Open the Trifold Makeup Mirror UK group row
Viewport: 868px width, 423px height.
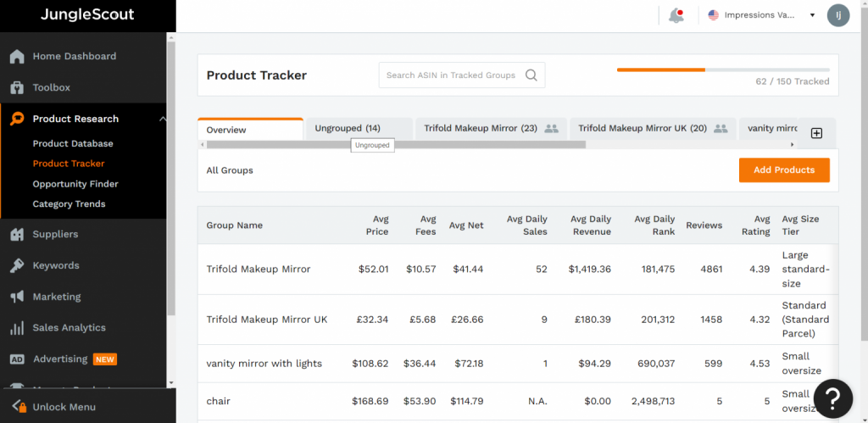[x=518, y=320]
